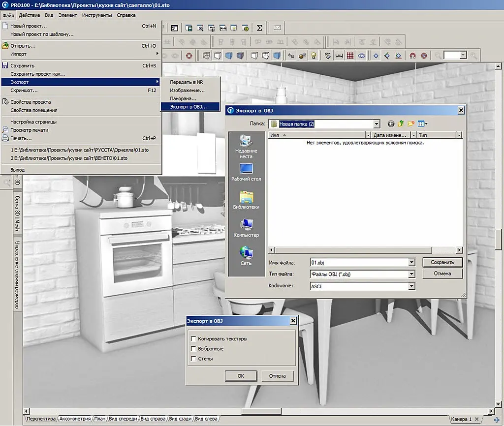
Task: Open recent file РУССТА\Орнелла\01.sto
Action: [x=81, y=150]
